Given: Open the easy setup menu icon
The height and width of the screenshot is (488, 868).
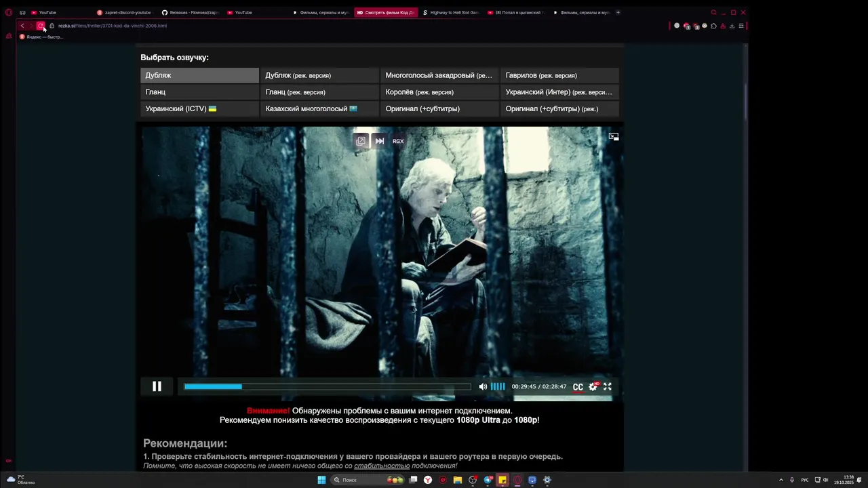Looking at the screenshot, I should point(741,26).
